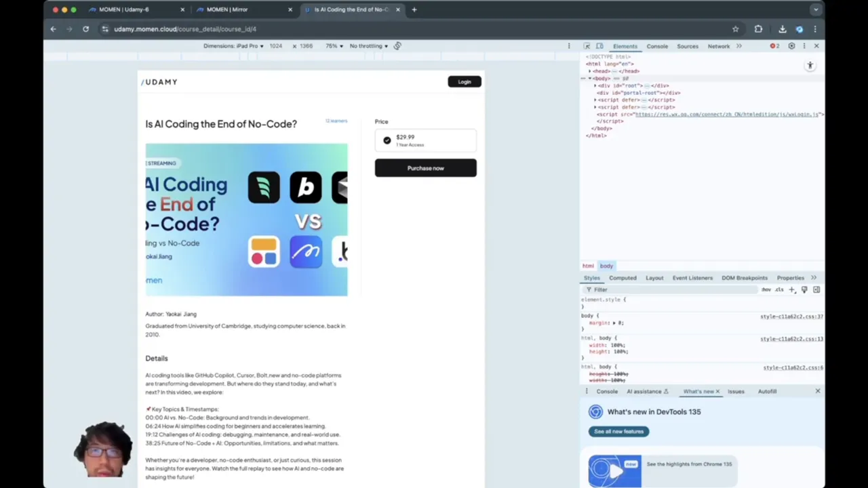Switch to the Network panel tab
The width and height of the screenshot is (868, 488).
tap(719, 46)
